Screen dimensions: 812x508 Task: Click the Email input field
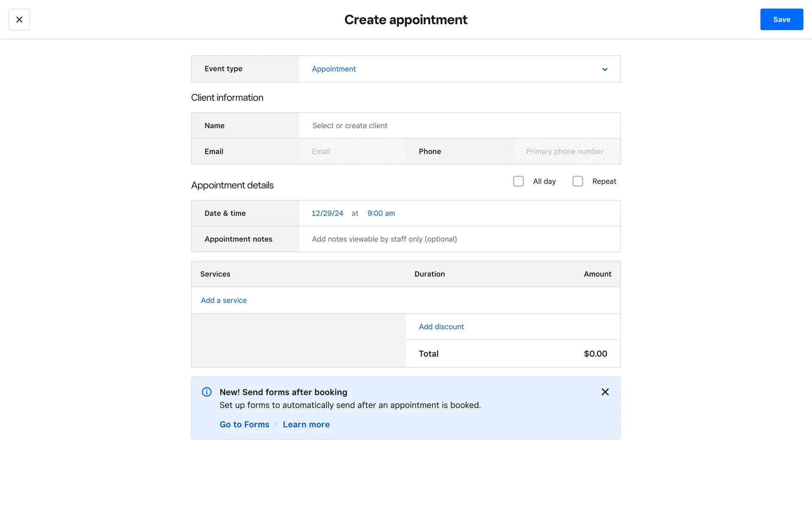pyautogui.click(x=352, y=152)
